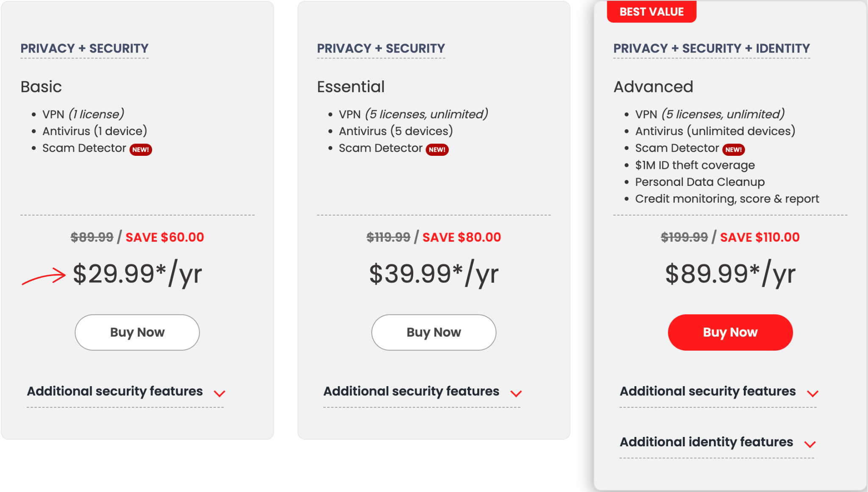The width and height of the screenshot is (868, 492).
Task: Click the NEW! badge on Essential Scam Detector
Action: coord(437,149)
